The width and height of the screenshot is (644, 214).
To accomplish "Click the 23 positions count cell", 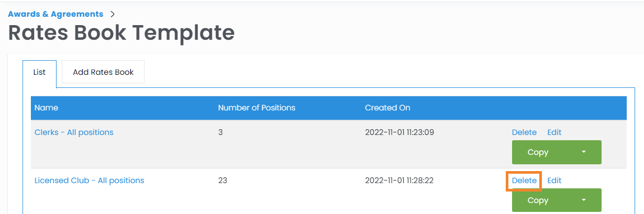I will (x=223, y=181).
